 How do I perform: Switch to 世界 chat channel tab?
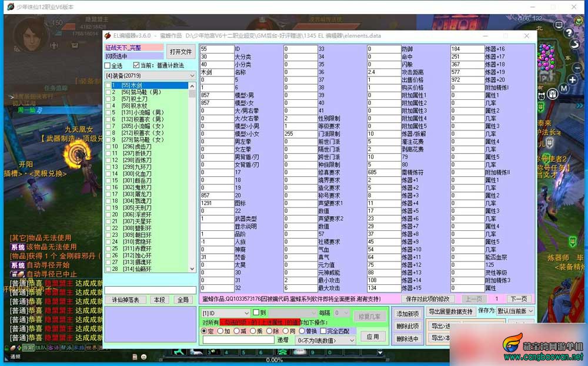click(x=91, y=348)
